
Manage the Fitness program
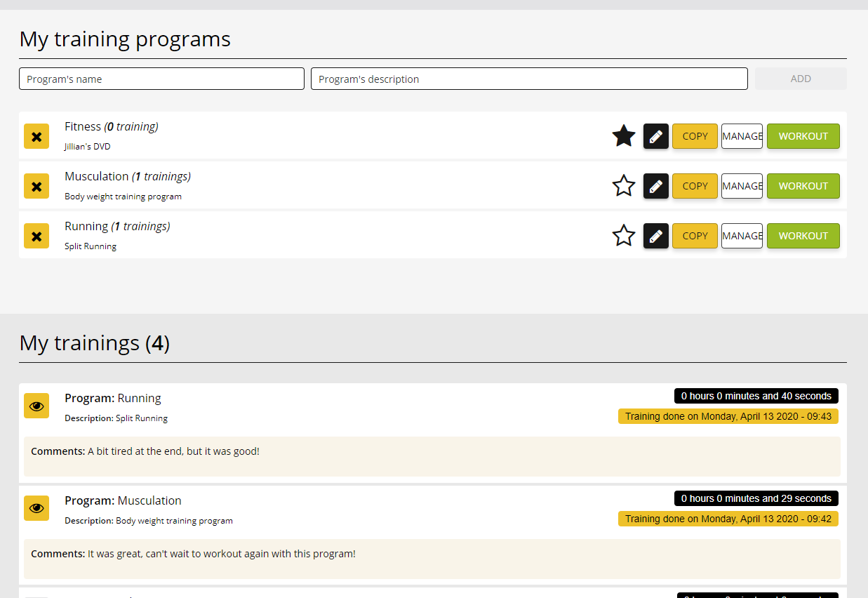point(742,136)
